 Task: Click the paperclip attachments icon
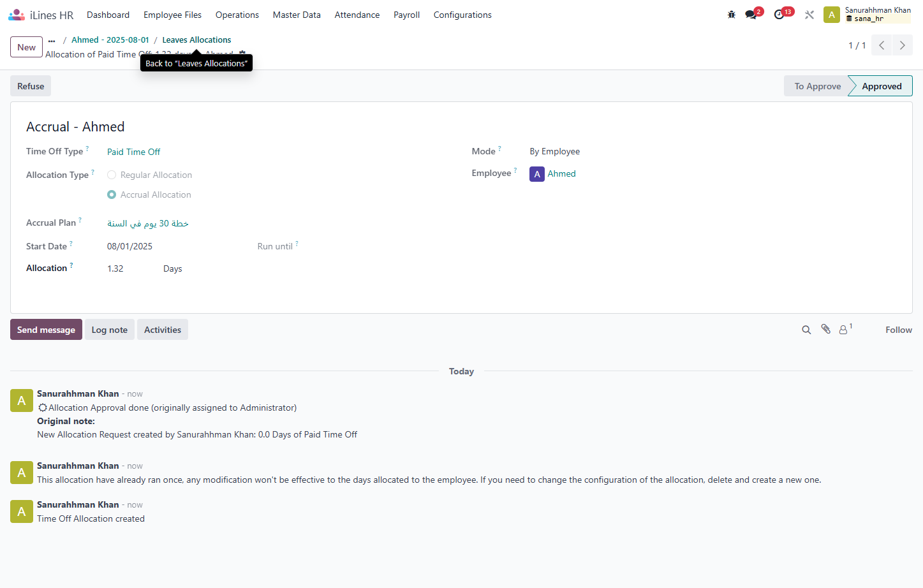coord(826,329)
